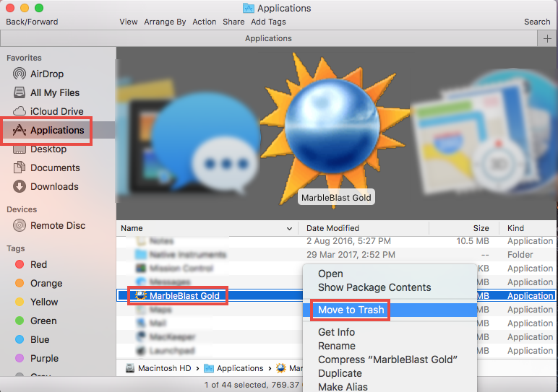Image resolution: width=558 pixels, height=392 pixels.
Task: Select the Launchpad row
Action: pos(210,351)
